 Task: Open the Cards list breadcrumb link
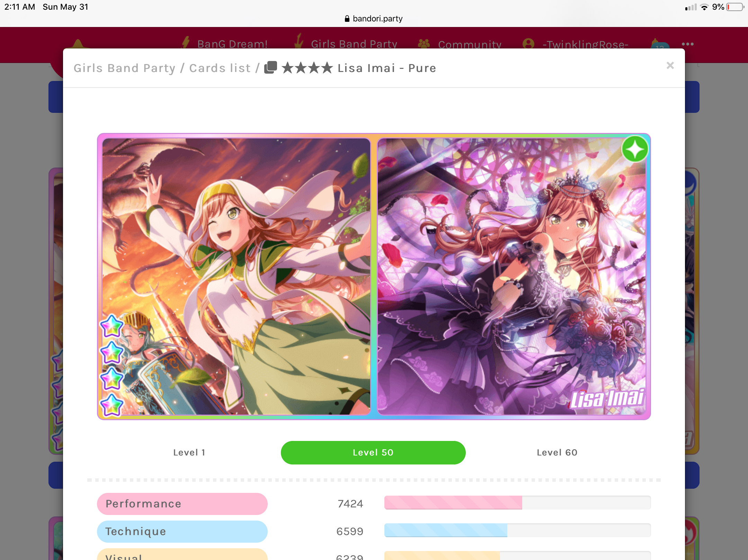[220, 68]
